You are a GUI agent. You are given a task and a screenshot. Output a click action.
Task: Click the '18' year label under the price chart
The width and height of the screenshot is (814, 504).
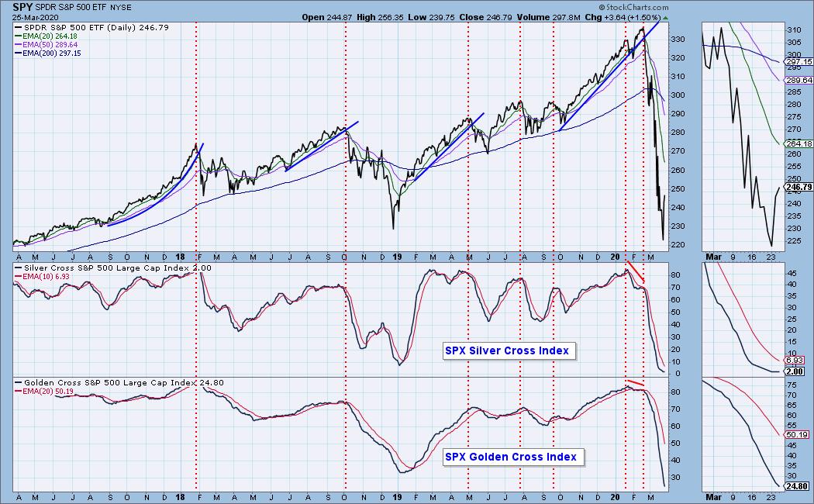[181, 257]
